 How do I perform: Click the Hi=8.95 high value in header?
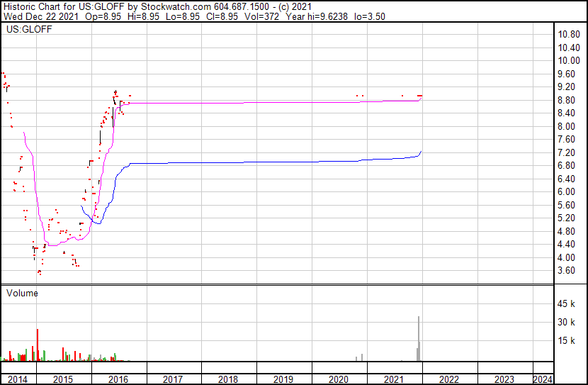[143, 17]
